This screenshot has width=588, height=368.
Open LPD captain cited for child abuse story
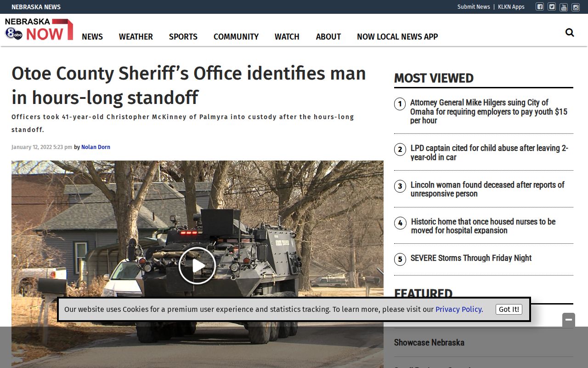click(x=489, y=152)
